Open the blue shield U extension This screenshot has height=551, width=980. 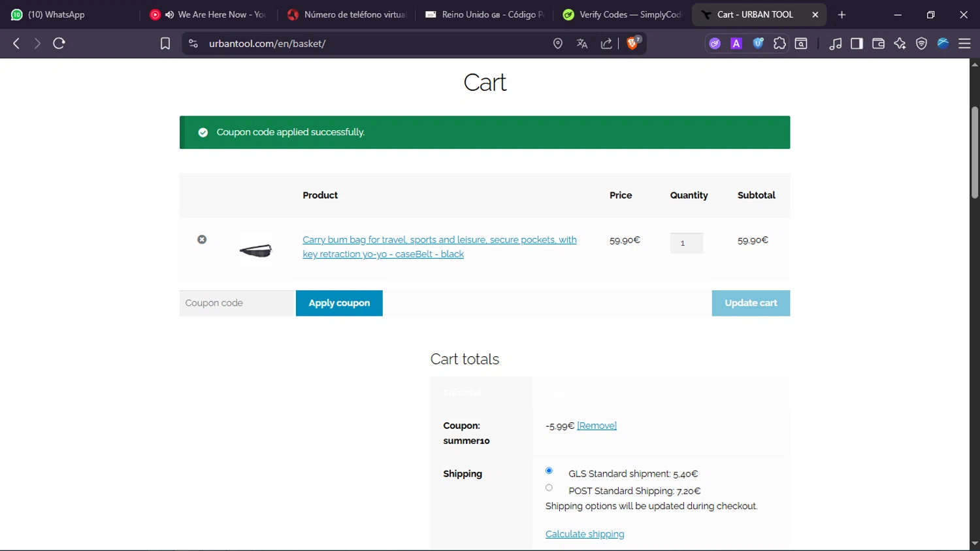(x=758, y=44)
